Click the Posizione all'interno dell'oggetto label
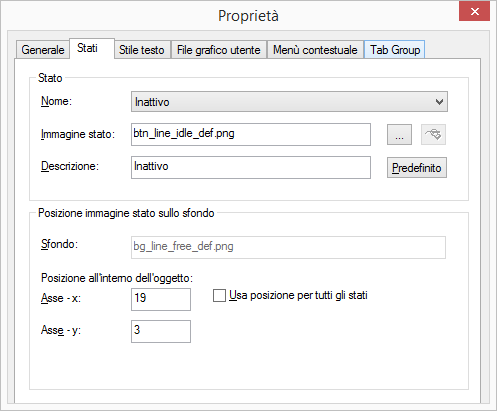 click(117, 278)
